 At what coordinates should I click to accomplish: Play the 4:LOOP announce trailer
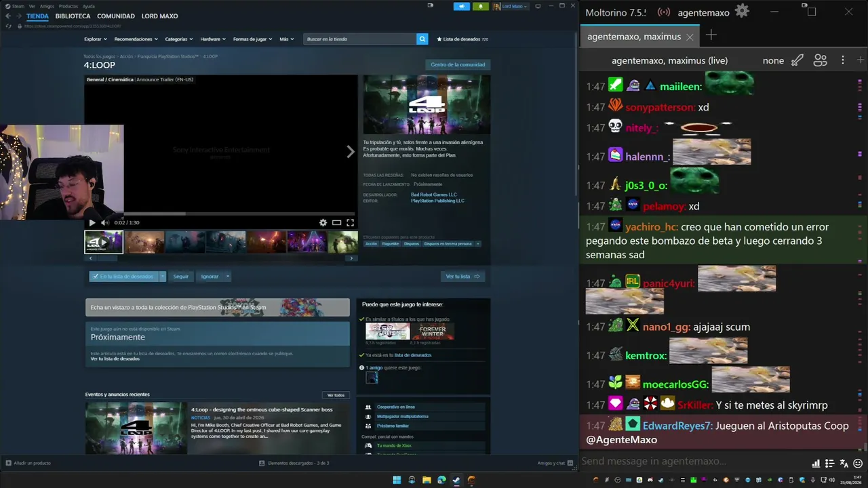tap(92, 222)
